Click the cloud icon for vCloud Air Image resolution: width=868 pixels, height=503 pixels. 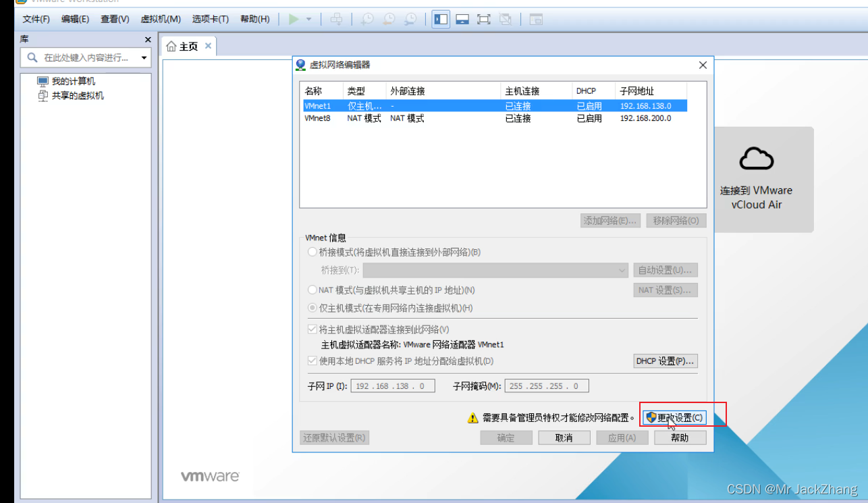tap(757, 159)
